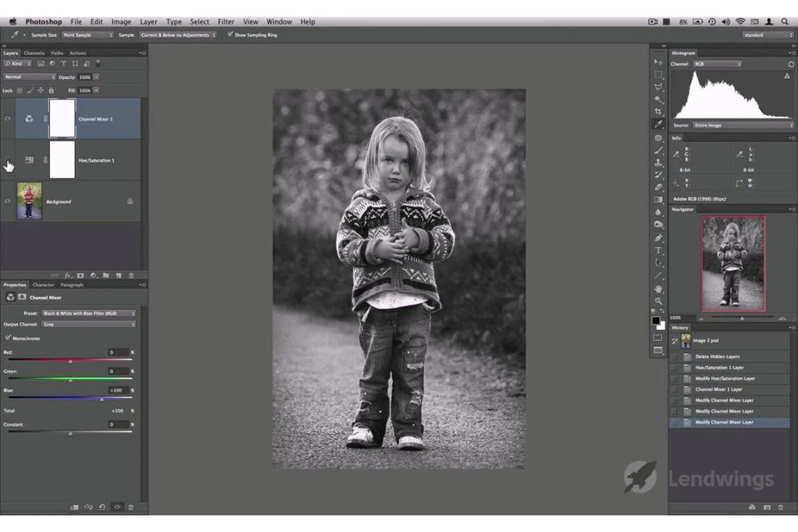The height and width of the screenshot is (532, 798).
Task: Select the Zoom magnifier tool
Action: point(658,300)
